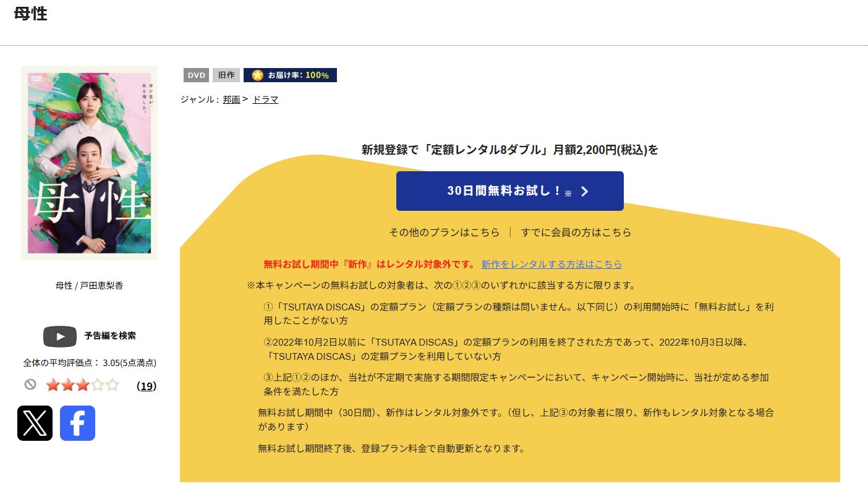This screenshot has height=502, width=868.
Task: Click the gold star delivery rate badge
Action: (x=290, y=75)
